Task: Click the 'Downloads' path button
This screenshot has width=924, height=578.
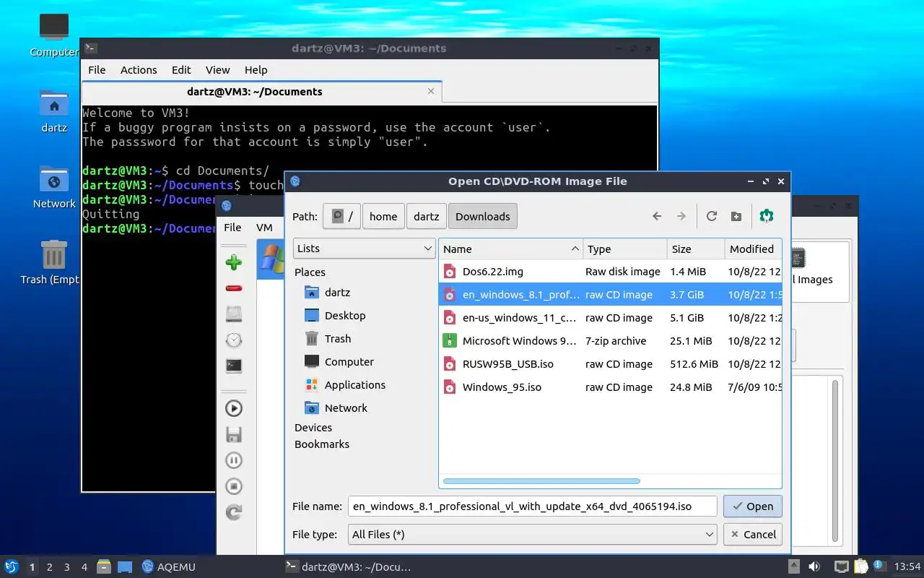Action: pyautogui.click(x=482, y=216)
